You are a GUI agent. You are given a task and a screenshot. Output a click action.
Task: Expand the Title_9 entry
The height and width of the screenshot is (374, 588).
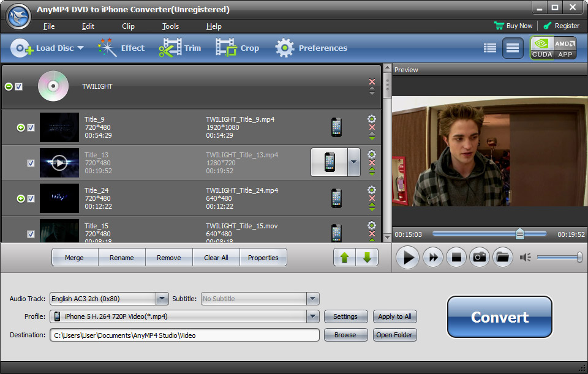21,127
